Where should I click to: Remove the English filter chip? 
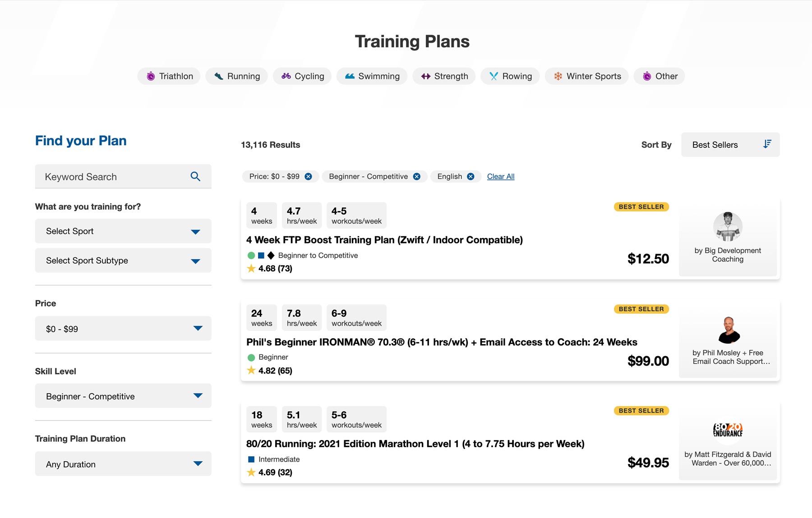(x=471, y=176)
